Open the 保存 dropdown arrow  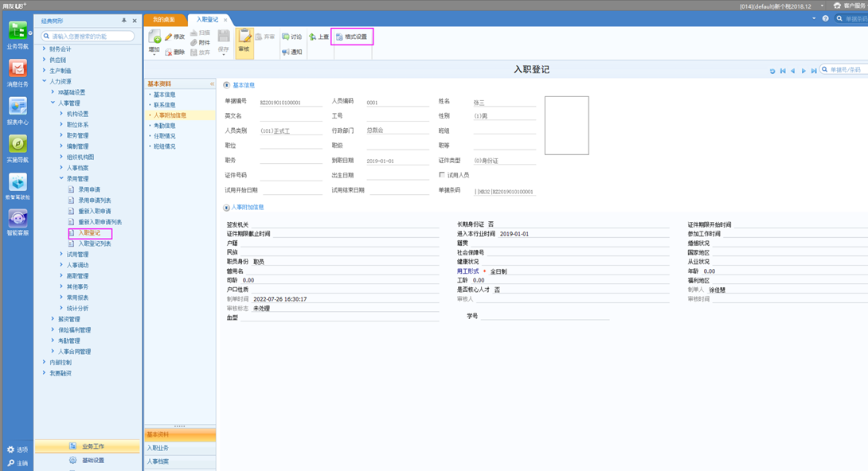[x=224, y=55]
